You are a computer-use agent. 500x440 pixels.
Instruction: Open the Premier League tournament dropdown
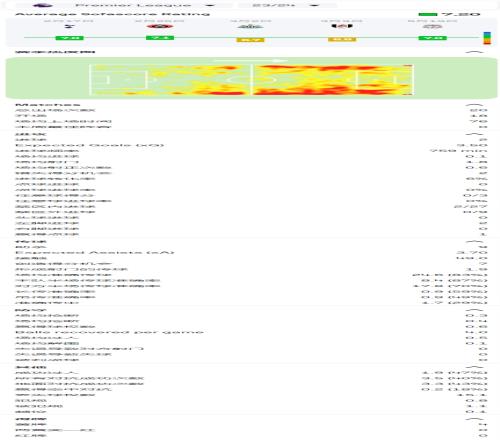pos(124,5)
